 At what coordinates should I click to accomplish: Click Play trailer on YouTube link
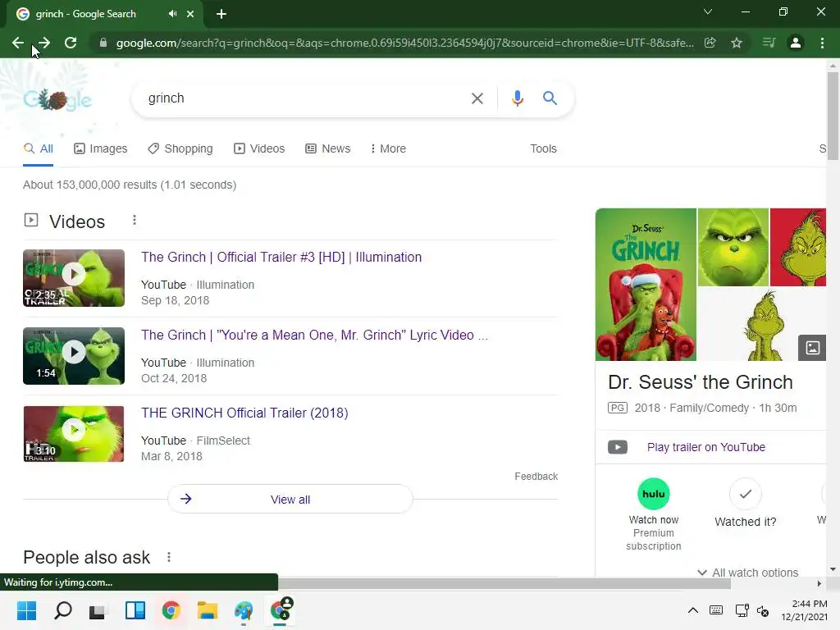(x=706, y=447)
